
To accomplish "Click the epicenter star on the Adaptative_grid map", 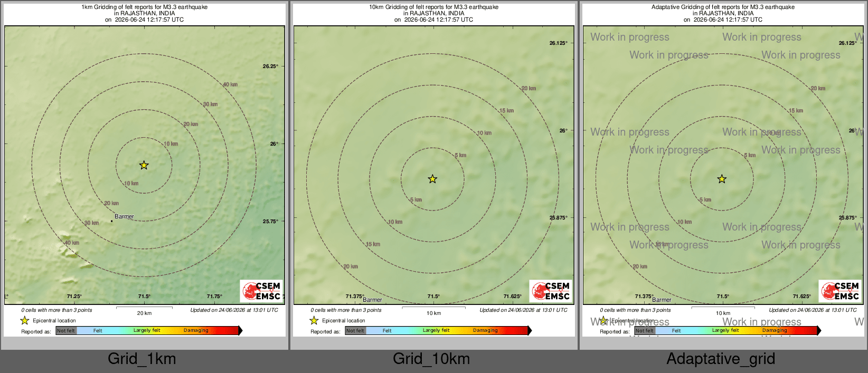I will (x=722, y=179).
